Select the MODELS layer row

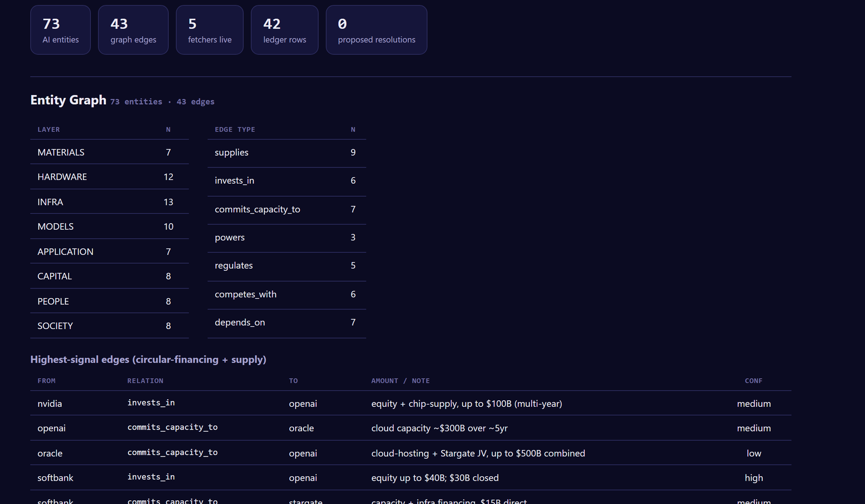click(x=109, y=226)
